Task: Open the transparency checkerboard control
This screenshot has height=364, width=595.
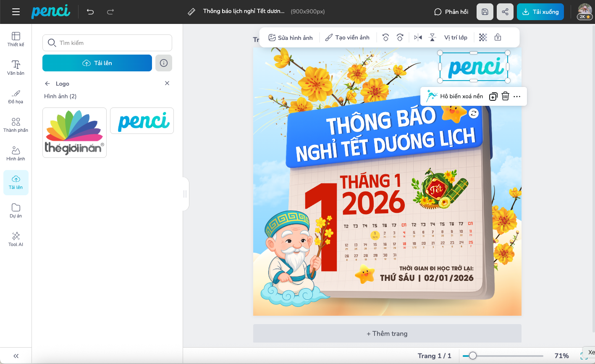Action: [483, 37]
